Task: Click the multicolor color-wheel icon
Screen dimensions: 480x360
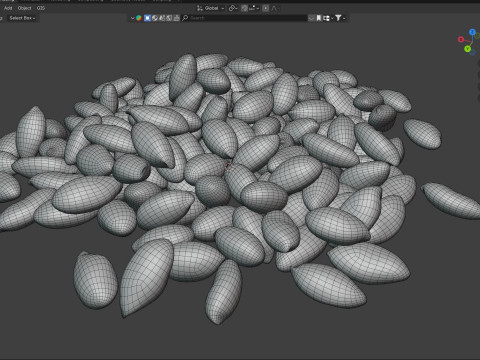Action: [139, 18]
